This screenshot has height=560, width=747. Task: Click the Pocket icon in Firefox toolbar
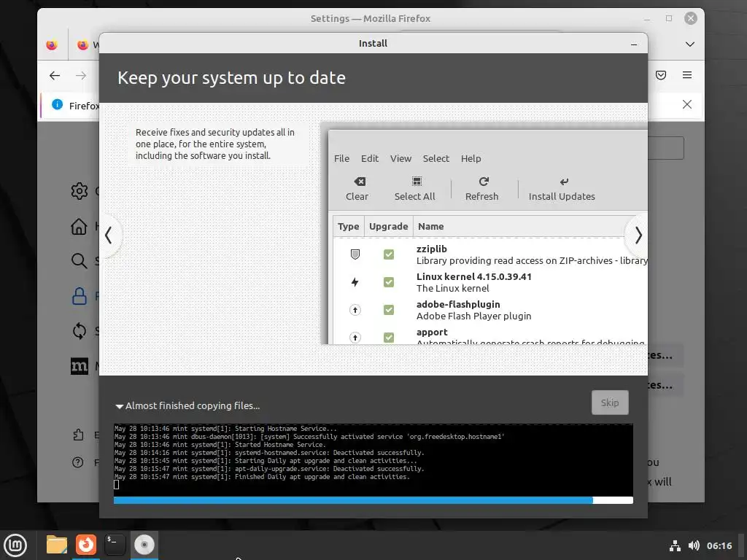[x=661, y=75]
